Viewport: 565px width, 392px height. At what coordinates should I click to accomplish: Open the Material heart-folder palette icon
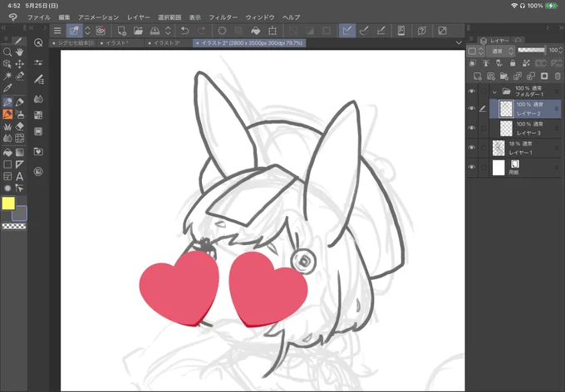(38, 151)
